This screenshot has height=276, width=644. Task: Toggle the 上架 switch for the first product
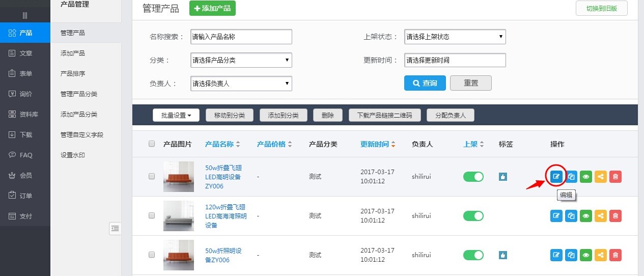coord(473,177)
